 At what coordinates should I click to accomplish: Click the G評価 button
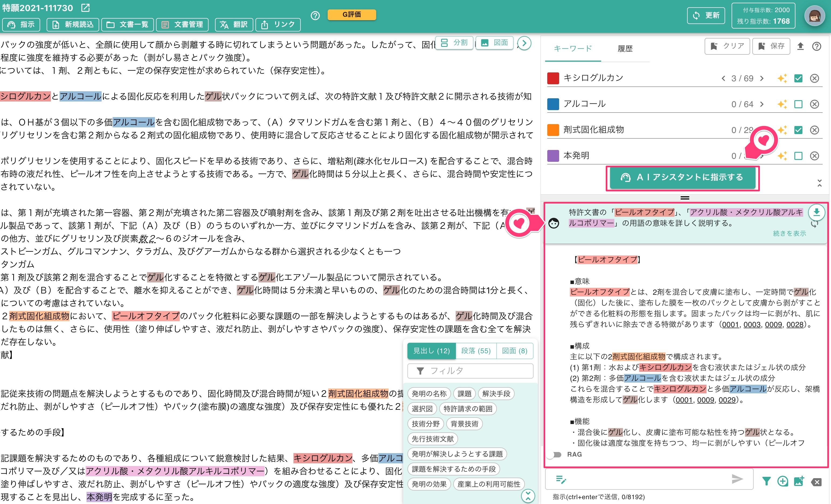(352, 15)
